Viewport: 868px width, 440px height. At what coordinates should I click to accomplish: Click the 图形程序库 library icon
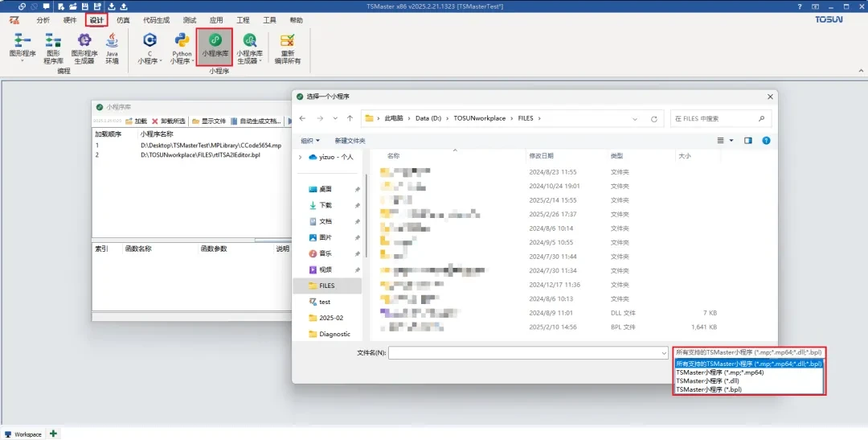point(53,47)
